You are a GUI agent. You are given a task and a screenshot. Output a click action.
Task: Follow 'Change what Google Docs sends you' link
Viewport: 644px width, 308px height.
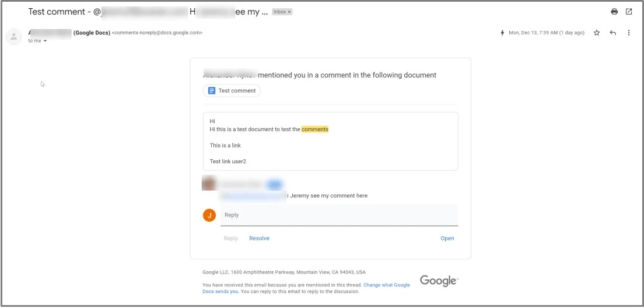click(x=306, y=288)
